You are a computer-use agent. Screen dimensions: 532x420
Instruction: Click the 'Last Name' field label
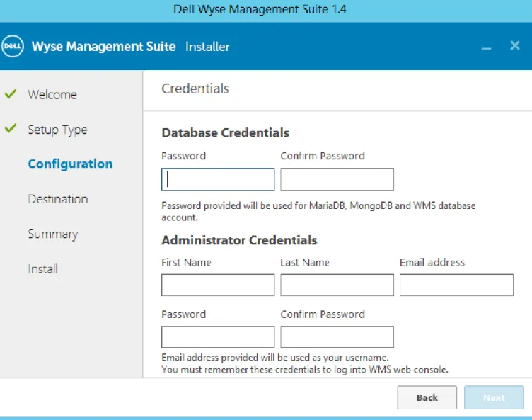(305, 262)
